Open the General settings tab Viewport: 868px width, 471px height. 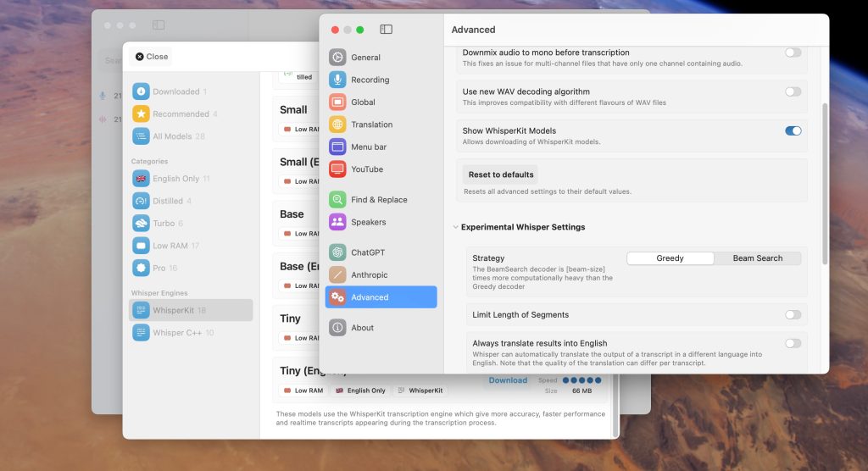pyautogui.click(x=365, y=58)
